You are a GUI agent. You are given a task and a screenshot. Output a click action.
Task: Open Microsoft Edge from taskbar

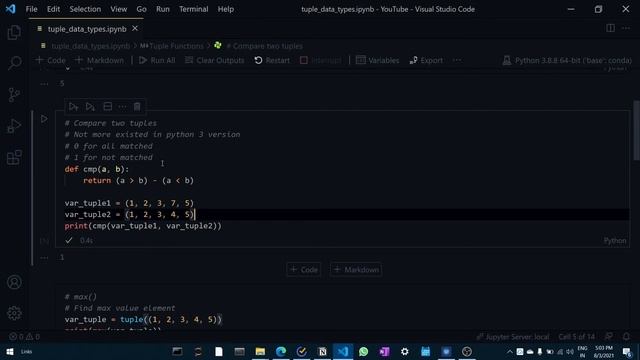click(x=281, y=351)
